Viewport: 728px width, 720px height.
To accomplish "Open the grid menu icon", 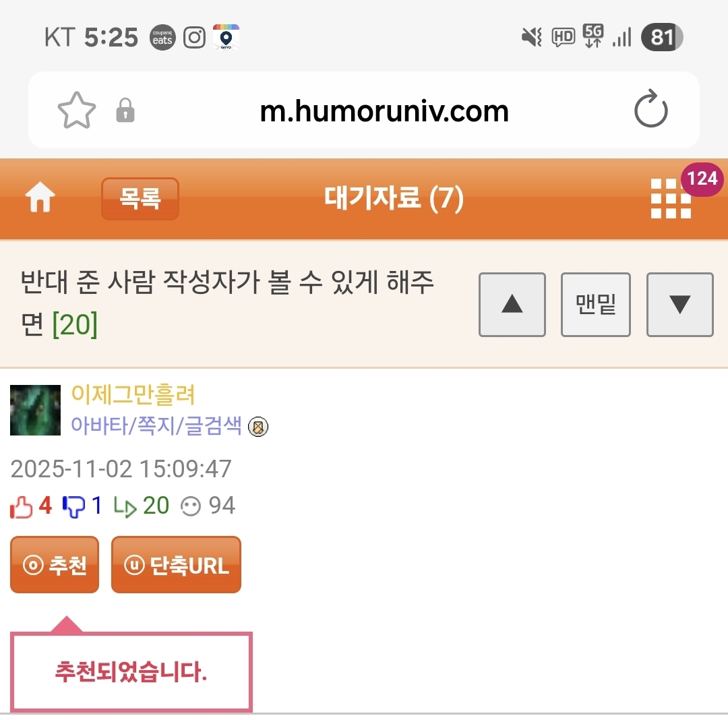I will point(671,200).
